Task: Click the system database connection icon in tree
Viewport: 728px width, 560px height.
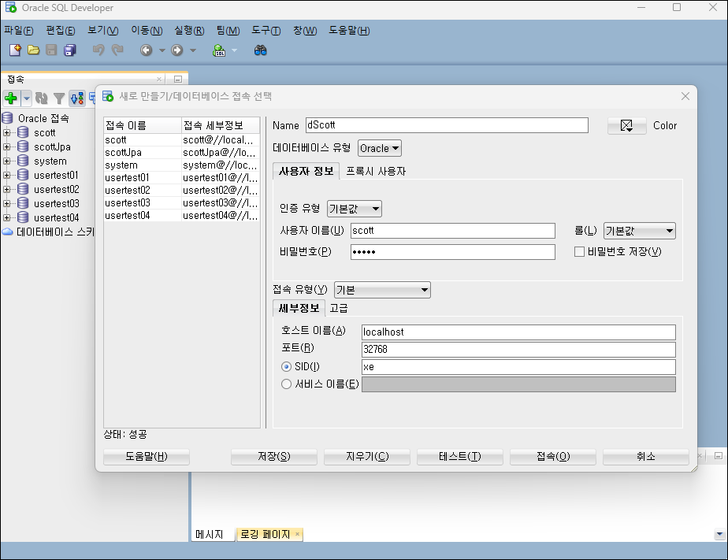Action: (x=23, y=161)
